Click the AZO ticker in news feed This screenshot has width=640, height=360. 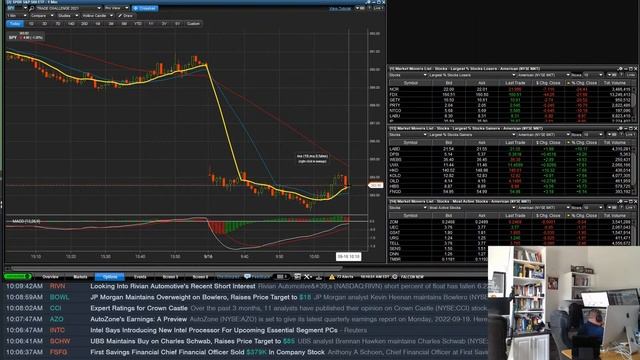point(57,319)
